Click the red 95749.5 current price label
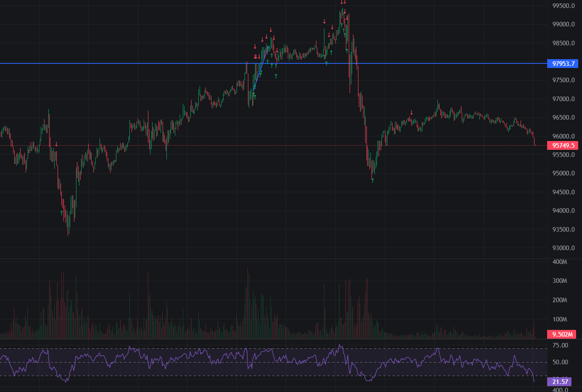Screen dimensions: 582x392 click(x=563, y=145)
